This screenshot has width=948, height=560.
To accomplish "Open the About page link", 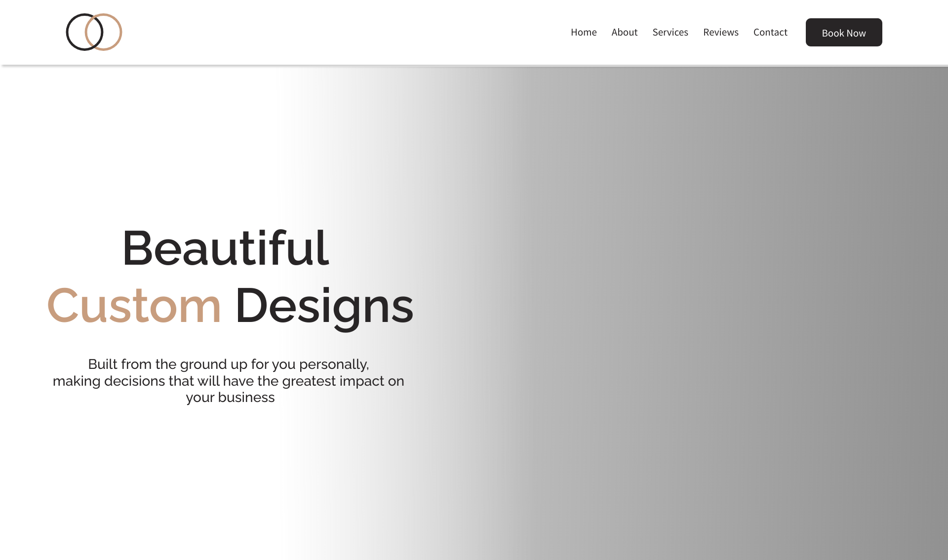I will pos(624,32).
